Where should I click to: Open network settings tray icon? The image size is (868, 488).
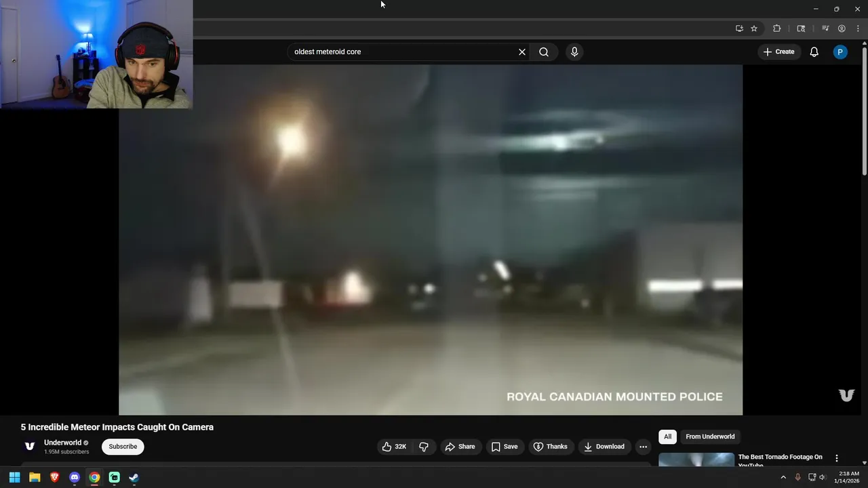tap(812, 477)
